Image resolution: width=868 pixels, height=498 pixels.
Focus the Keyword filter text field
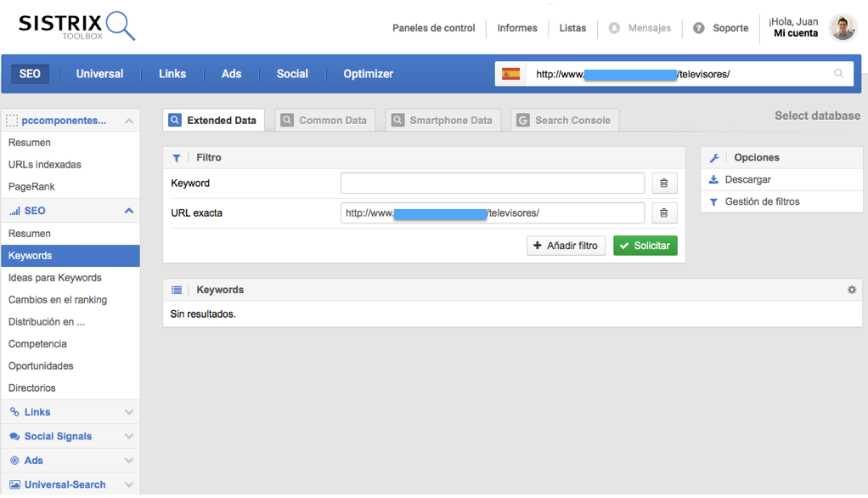tap(492, 184)
